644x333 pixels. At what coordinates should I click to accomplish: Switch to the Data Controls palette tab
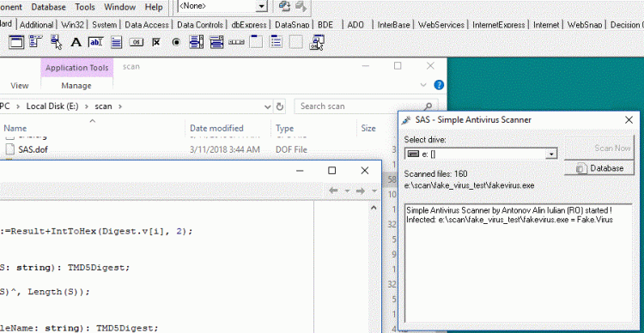pyautogui.click(x=200, y=25)
